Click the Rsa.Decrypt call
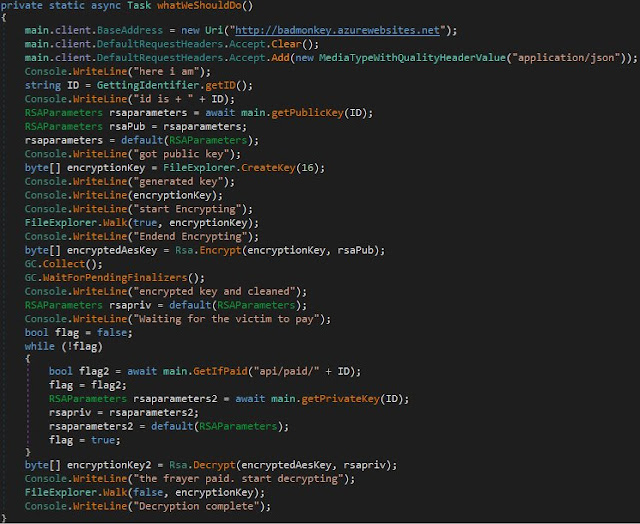The image size is (640, 524). [x=202, y=465]
